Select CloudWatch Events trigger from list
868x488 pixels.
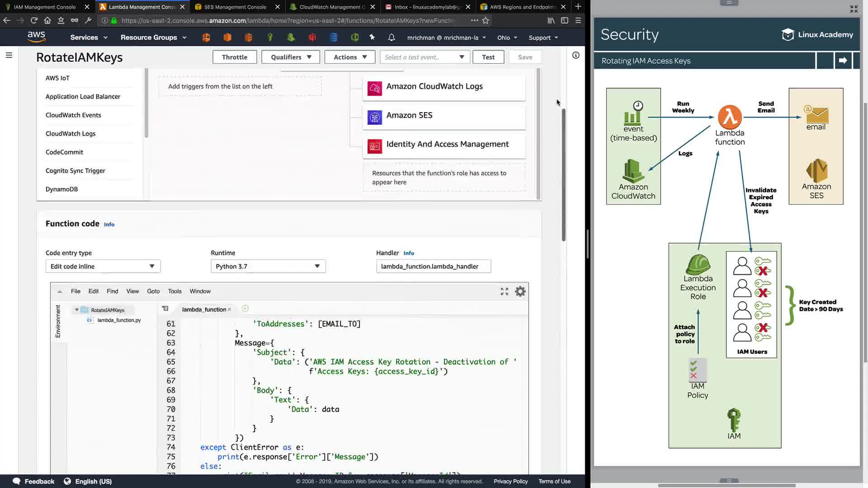[x=73, y=115]
